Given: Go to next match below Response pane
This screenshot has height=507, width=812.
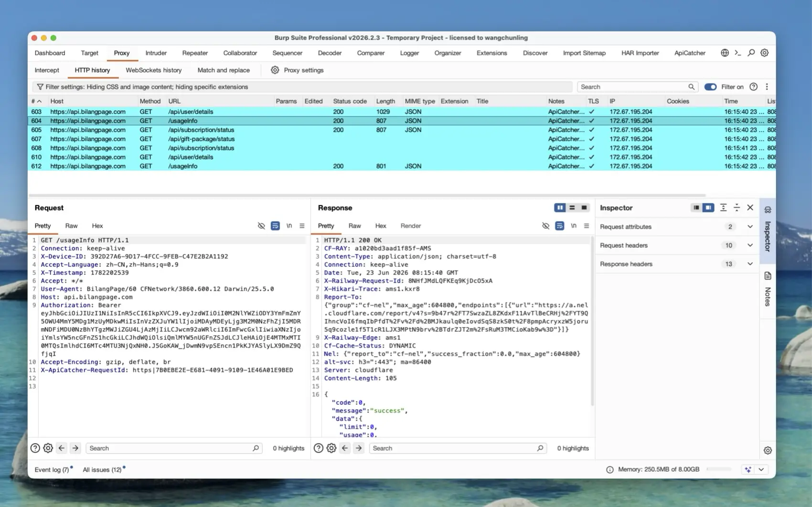Looking at the screenshot, I should pyautogui.click(x=358, y=448).
